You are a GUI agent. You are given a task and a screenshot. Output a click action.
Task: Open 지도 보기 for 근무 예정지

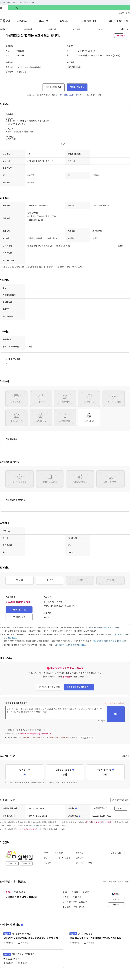click(121, 246)
